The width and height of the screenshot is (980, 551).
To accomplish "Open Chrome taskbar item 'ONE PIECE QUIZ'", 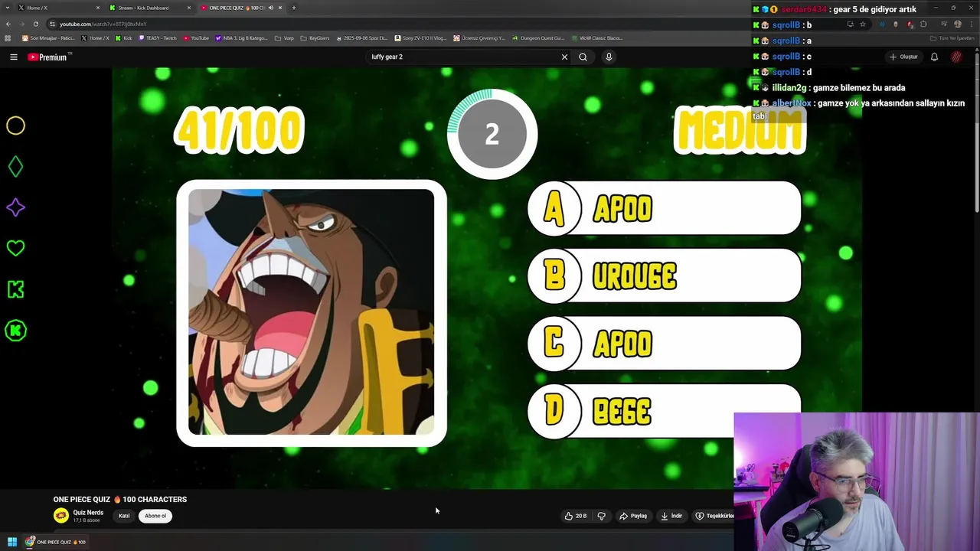I will point(57,542).
